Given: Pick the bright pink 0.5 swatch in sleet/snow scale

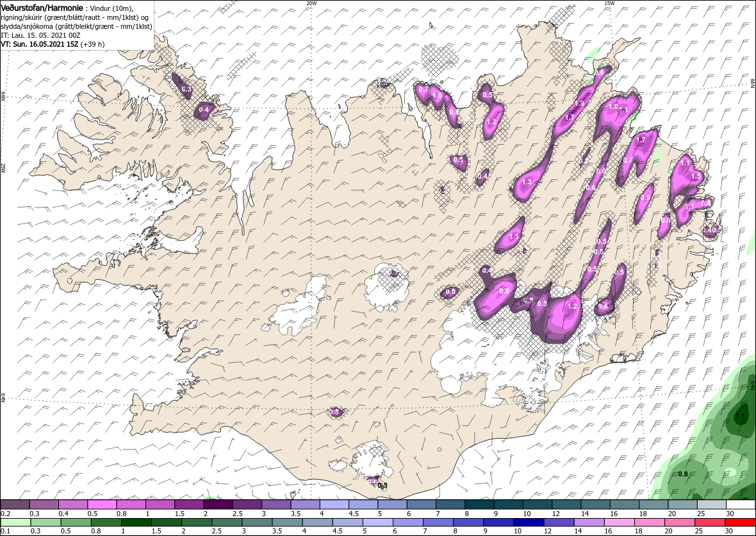Looking at the screenshot, I should 103,504.
